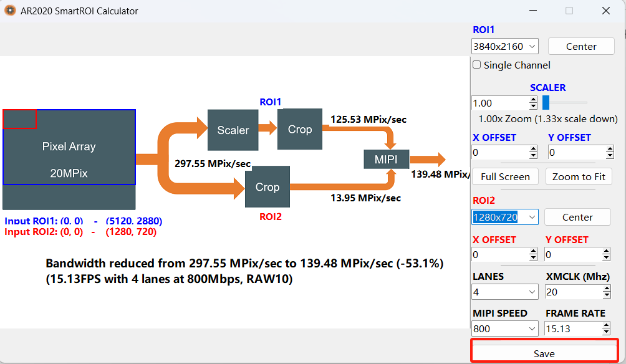626x364 pixels.
Task: Click the 13.95 MPix/sec label
Action: click(366, 198)
